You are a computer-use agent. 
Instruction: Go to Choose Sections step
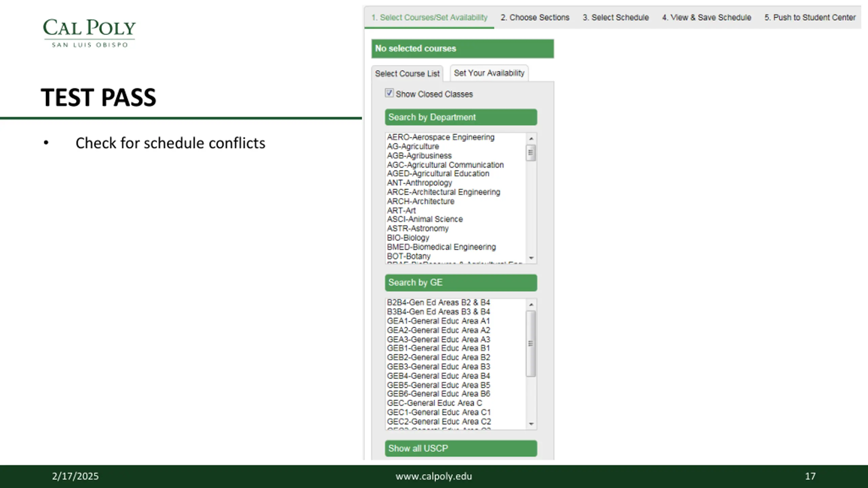(x=535, y=17)
